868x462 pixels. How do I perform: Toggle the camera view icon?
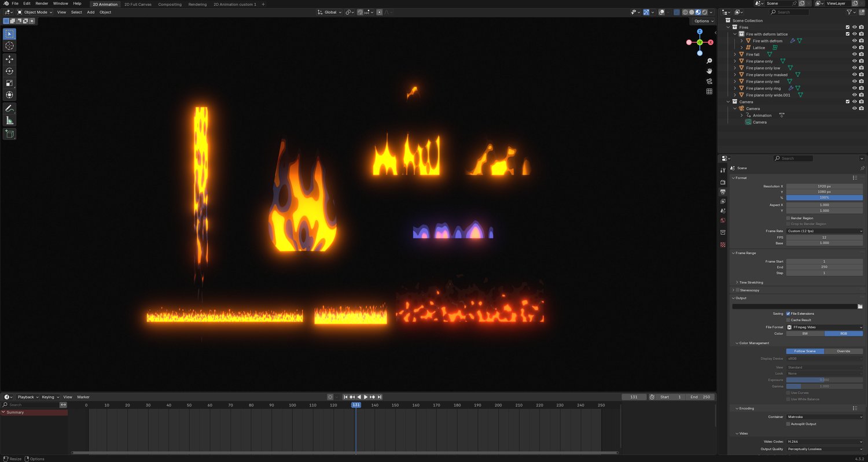709,81
